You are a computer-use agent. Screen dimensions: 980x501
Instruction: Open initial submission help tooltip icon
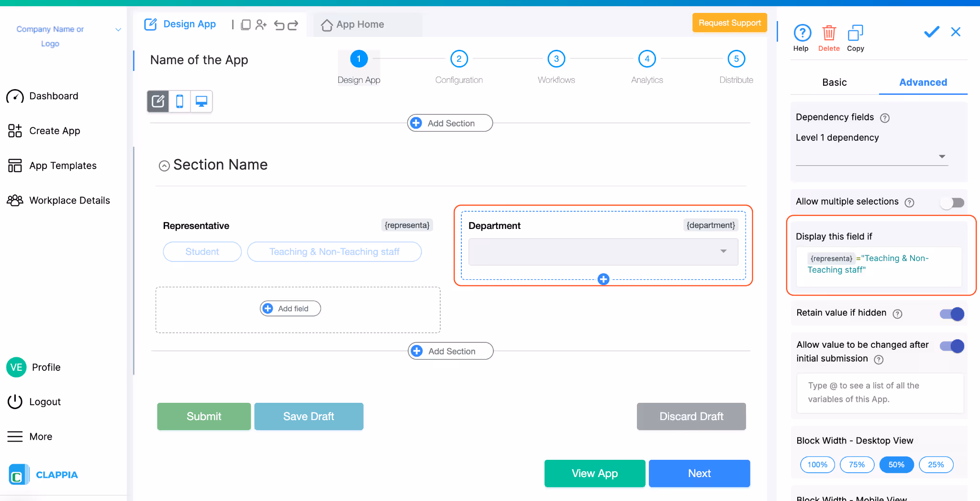[879, 360]
